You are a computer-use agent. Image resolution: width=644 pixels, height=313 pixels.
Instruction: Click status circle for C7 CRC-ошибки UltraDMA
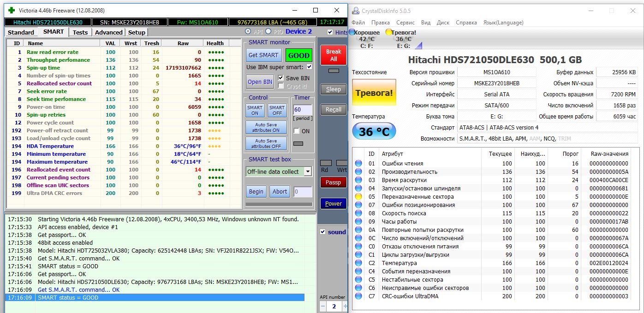358,296
